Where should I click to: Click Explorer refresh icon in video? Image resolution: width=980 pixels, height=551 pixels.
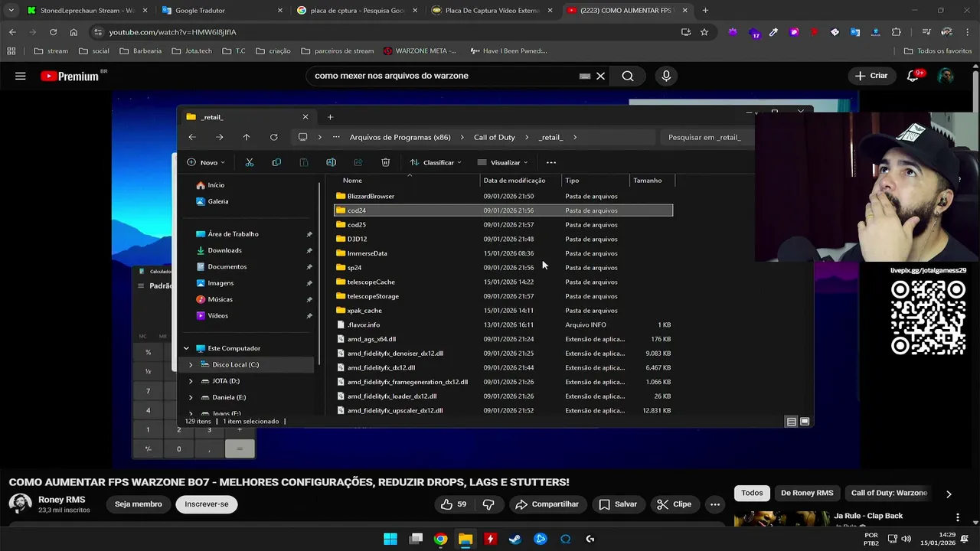pos(273,137)
